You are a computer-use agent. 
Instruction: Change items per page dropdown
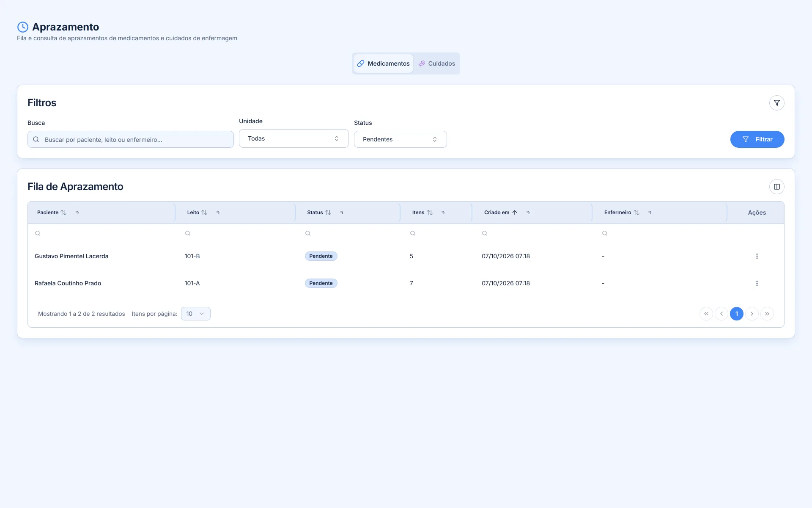pos(195,314)
